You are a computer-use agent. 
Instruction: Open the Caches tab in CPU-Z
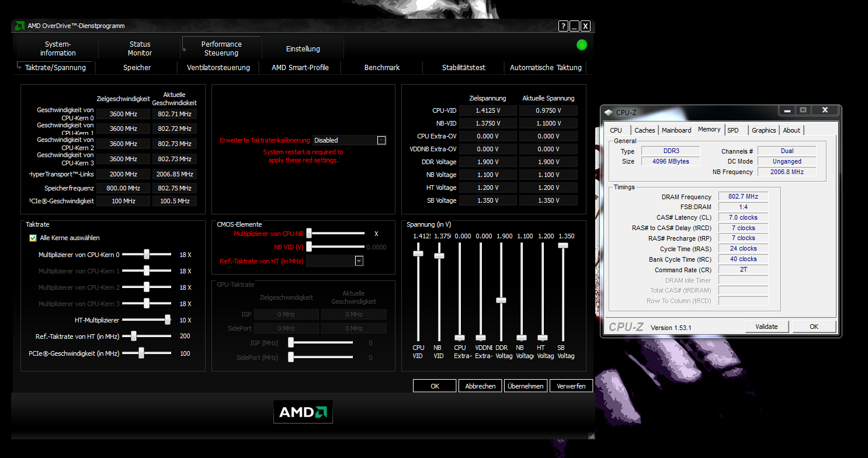click(645, 130)
